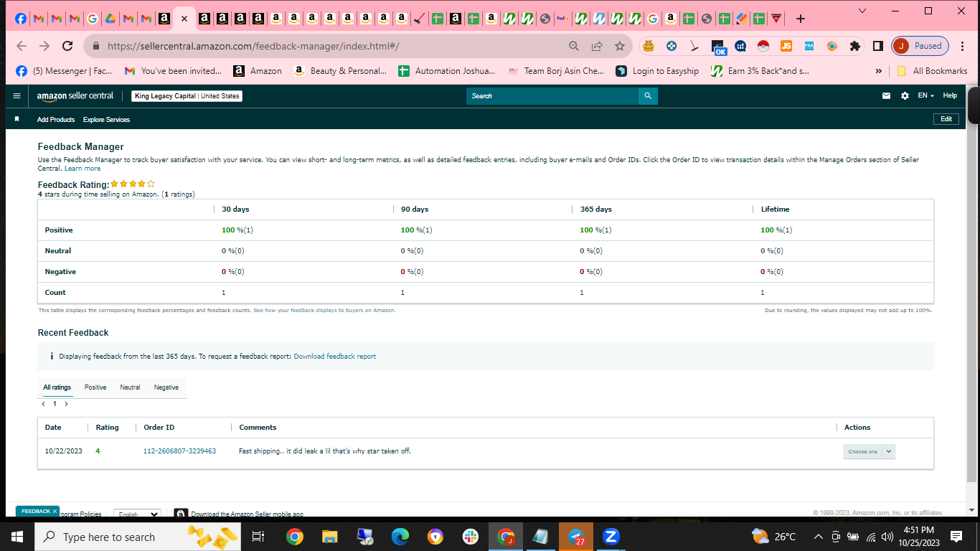Open the orange JS extension icon
This screenshot has width=980, height=551.
(x=786, y=46)
